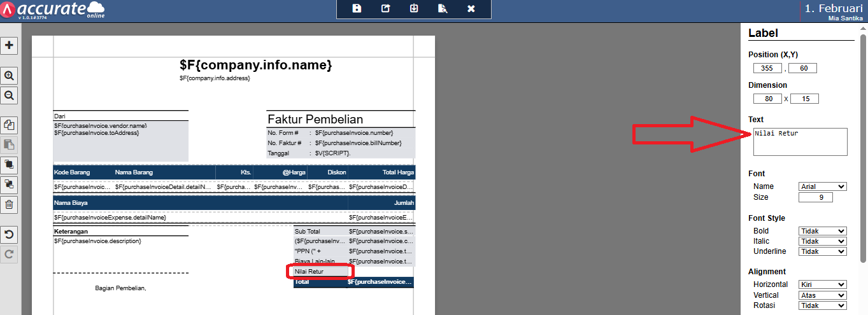The width and height of the screenshot is (868, 315).
Task: Click the plus icon to add an element
Action: tap(10, 46)
